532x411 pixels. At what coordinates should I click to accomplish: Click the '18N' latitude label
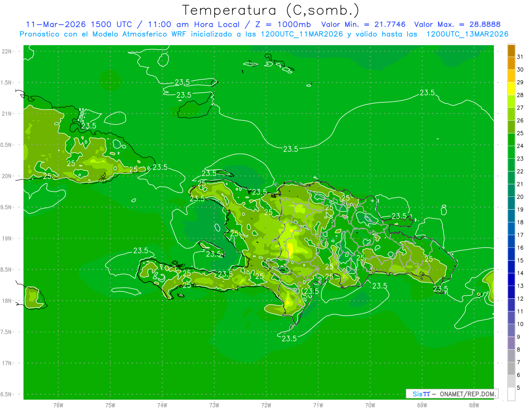7,301
